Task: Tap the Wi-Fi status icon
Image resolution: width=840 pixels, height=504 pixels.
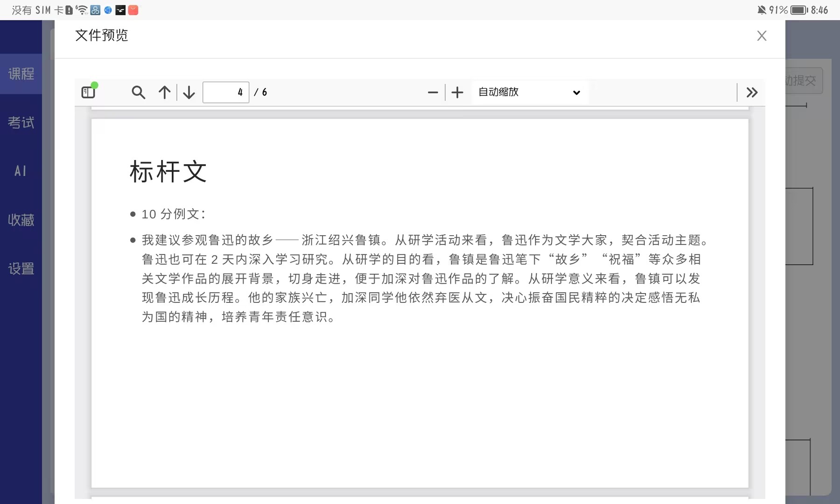Action: tap(82, 10)
